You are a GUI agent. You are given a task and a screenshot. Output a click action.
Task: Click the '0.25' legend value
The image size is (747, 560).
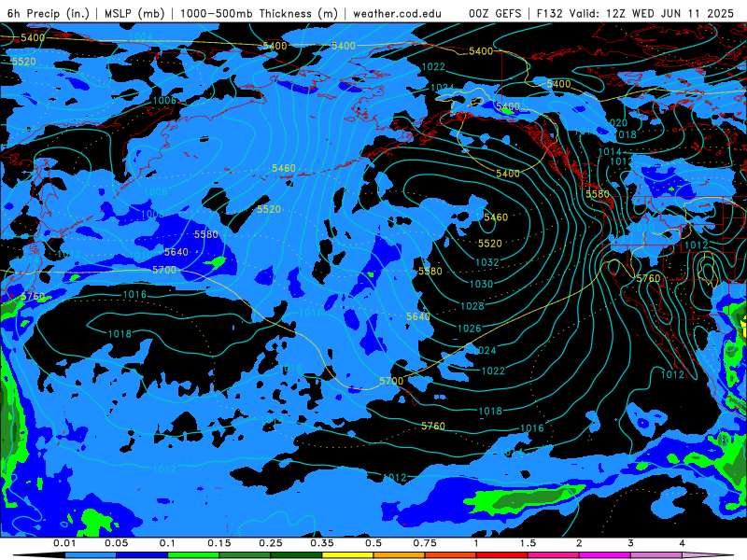pos(271,543)
